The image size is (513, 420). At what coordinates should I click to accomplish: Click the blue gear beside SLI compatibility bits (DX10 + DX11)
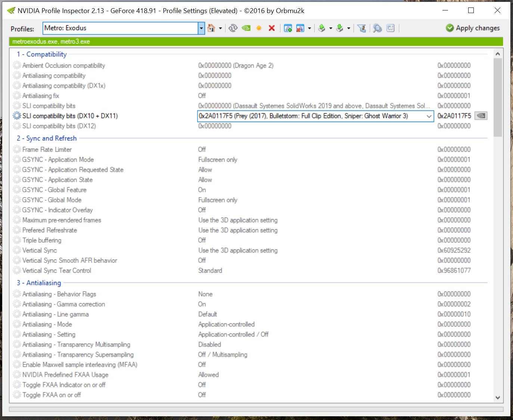[x=17, y=116]
